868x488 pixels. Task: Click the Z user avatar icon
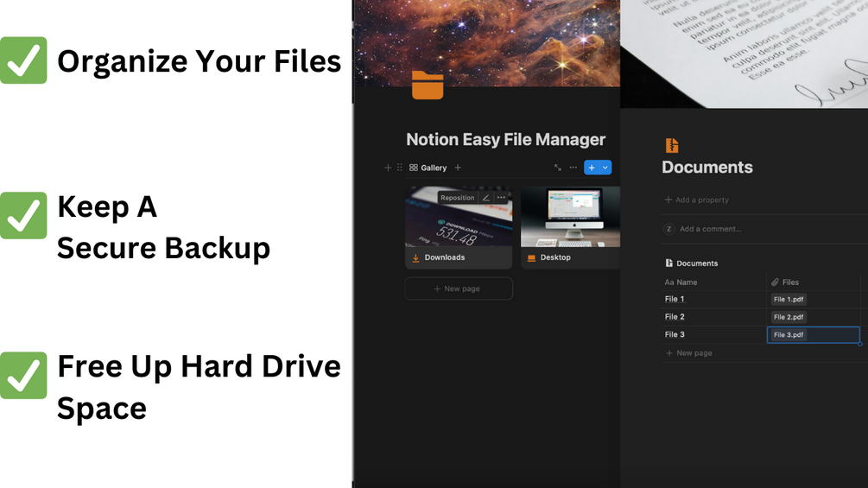tap(668, 229)
